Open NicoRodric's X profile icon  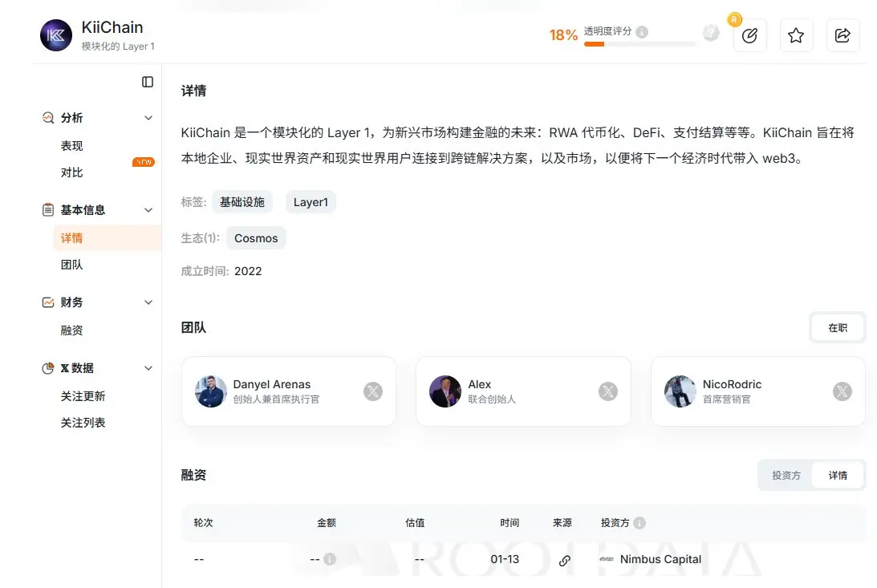842,391
